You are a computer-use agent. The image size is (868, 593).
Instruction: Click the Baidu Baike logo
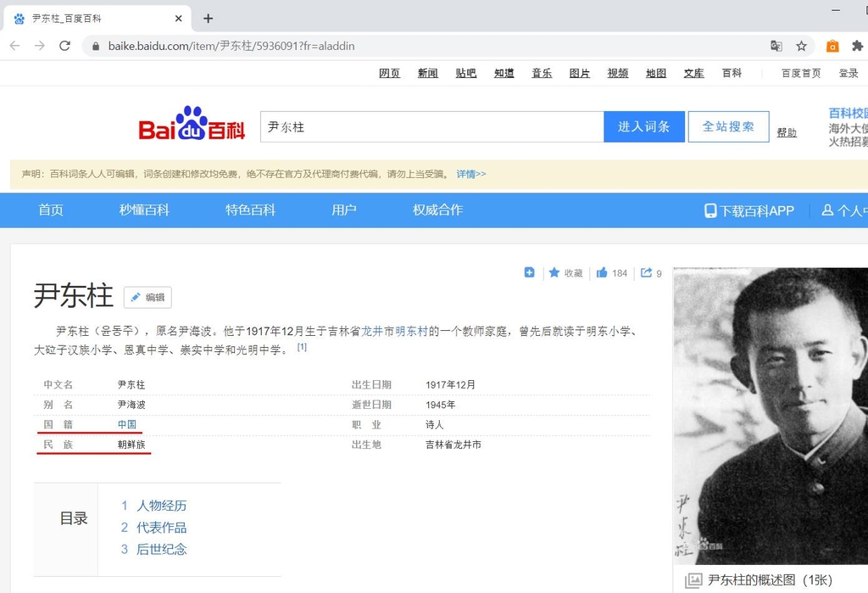click(x=192, y=126)
